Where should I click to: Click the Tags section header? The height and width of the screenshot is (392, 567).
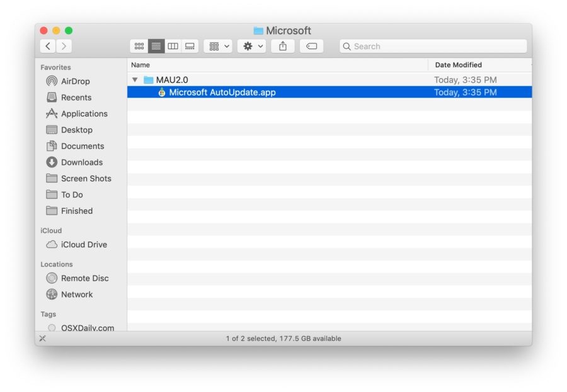[x=49, y=315]
